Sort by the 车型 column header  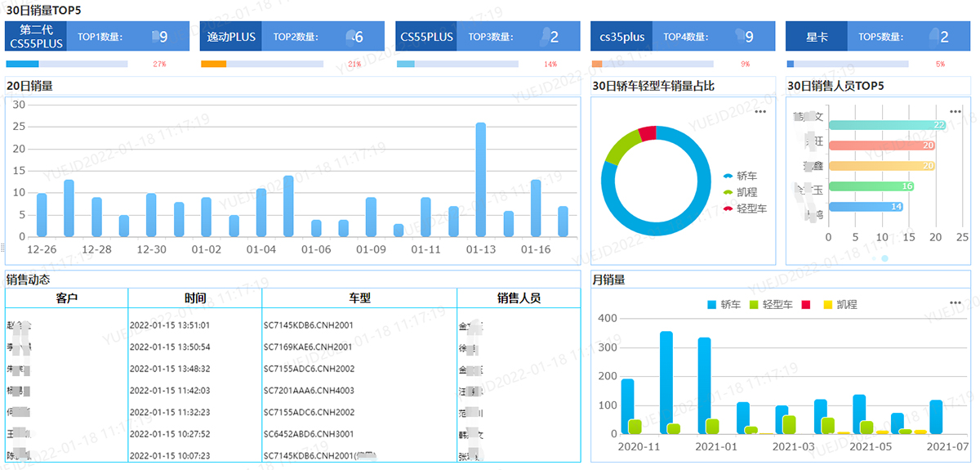click(359, 298)
